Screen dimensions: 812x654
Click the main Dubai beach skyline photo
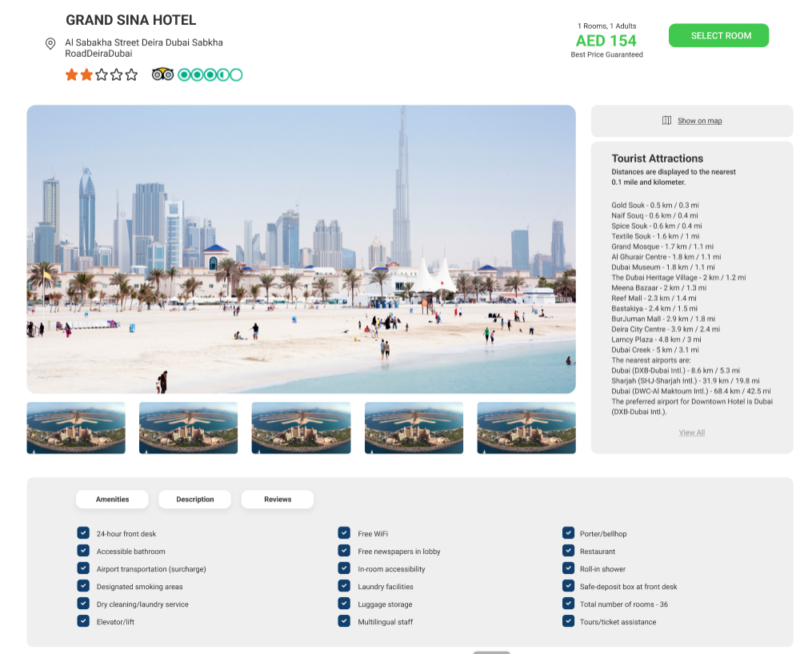coord(301,249)
